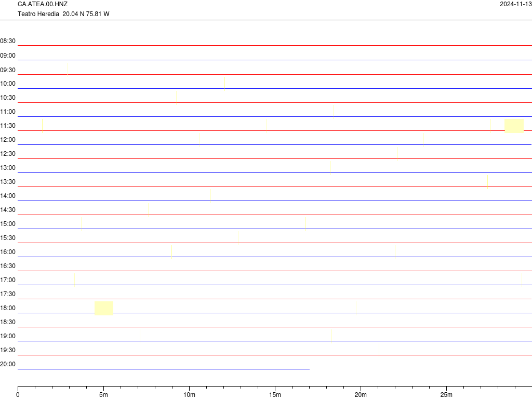Click the yellow tick on the 14:00 trace
Screen dimensions: 532x399
click(211, 196)
